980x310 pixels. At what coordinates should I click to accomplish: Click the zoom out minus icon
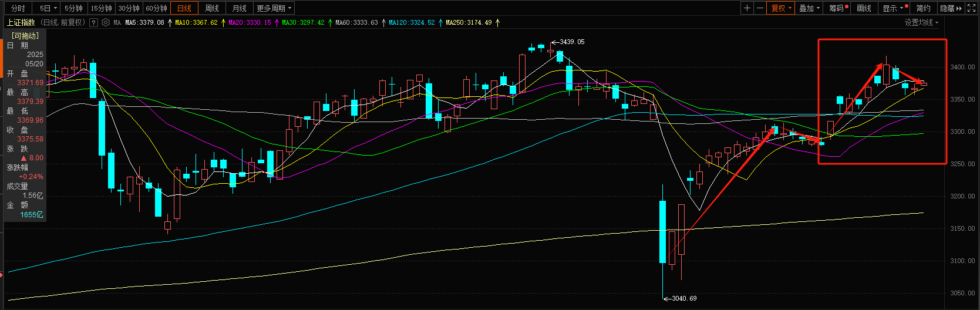coord(760,8)
